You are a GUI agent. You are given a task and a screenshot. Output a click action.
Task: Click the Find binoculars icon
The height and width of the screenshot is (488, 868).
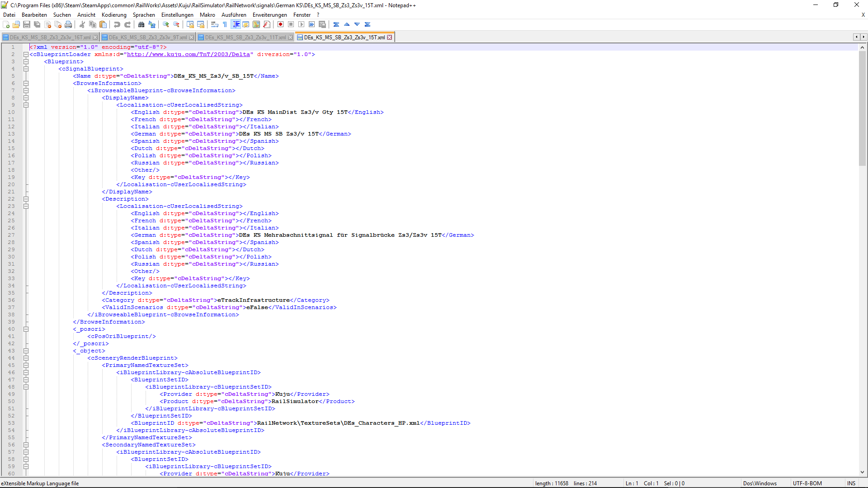[142, 24]
